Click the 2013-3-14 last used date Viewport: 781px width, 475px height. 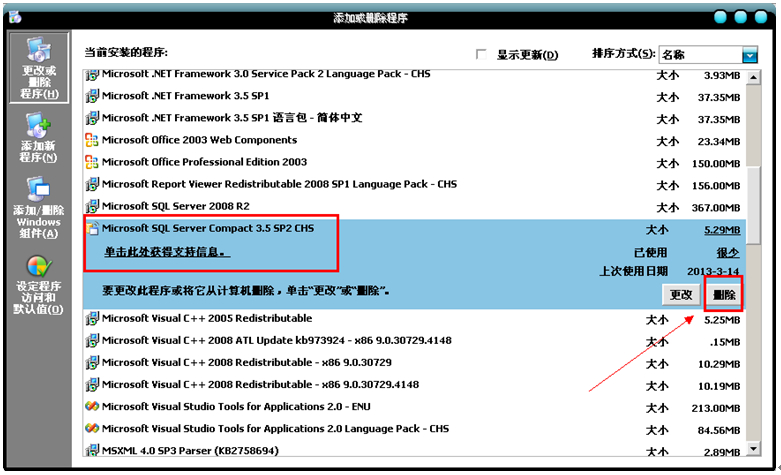point(713,271)
